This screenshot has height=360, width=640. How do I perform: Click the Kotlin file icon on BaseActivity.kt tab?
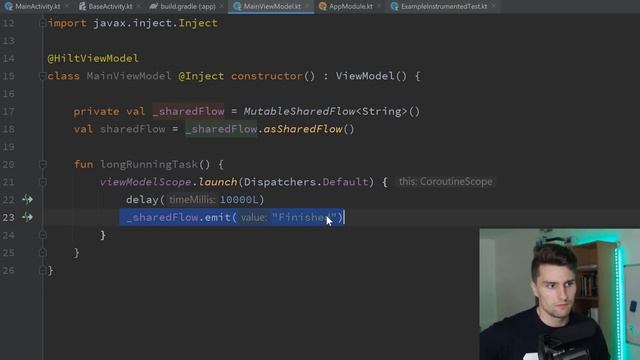point(82,7)
